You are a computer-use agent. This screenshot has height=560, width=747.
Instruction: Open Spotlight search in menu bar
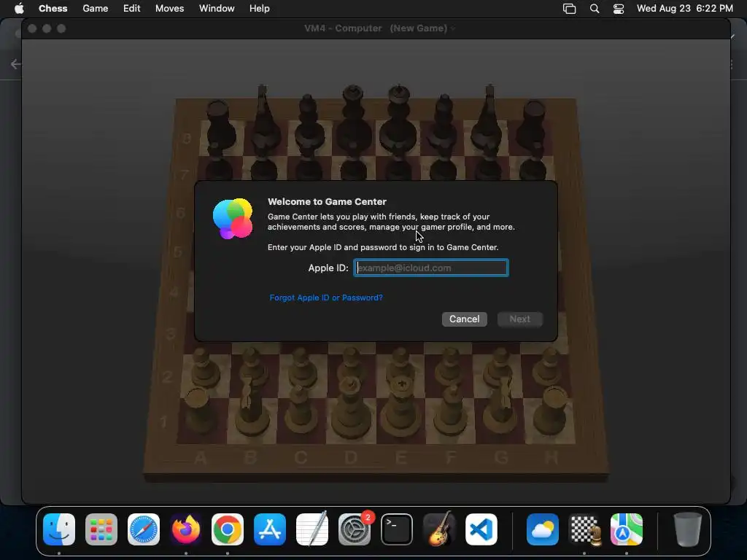tap(595, 9)
